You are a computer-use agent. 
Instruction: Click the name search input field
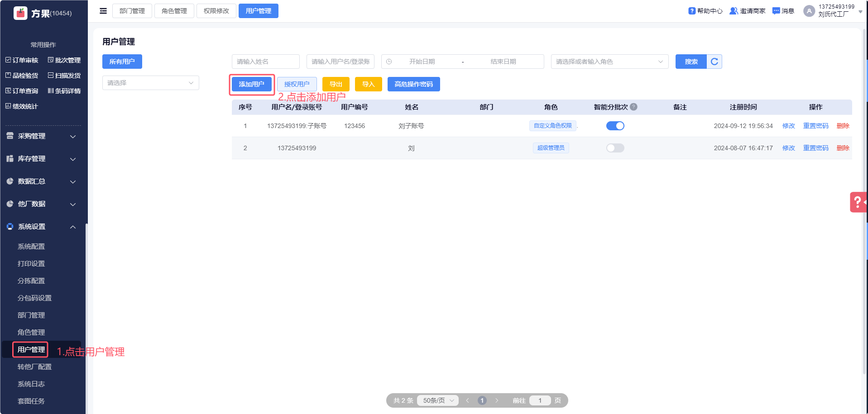coord(265,62)
